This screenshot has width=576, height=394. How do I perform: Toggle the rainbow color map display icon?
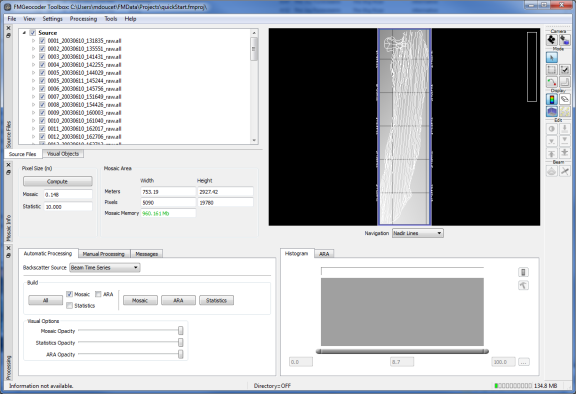pyautogui.click(x=552, y=99)
